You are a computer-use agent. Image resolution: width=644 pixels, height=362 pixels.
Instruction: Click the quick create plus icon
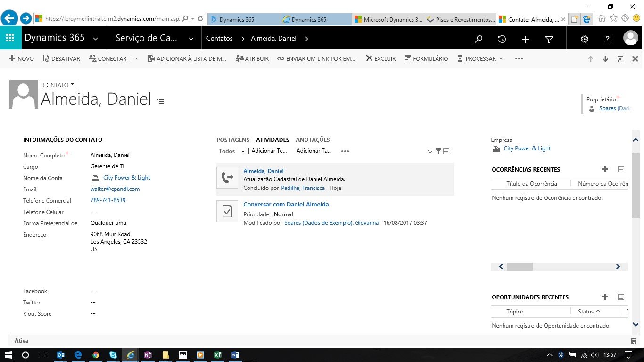[x=526, y=39]
